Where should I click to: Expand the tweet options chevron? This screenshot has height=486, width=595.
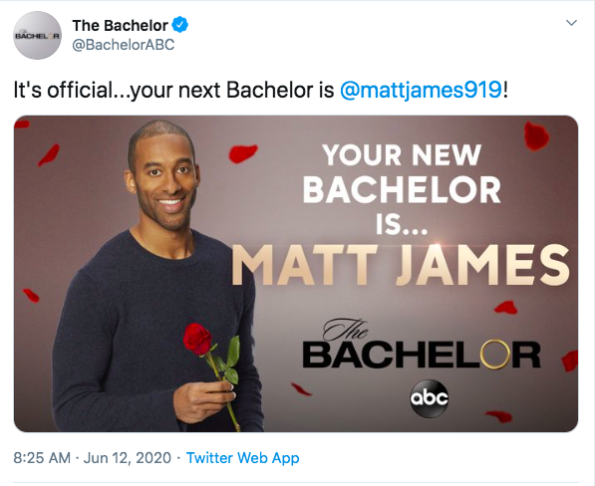pyautogui.click(x=571, y=23)
